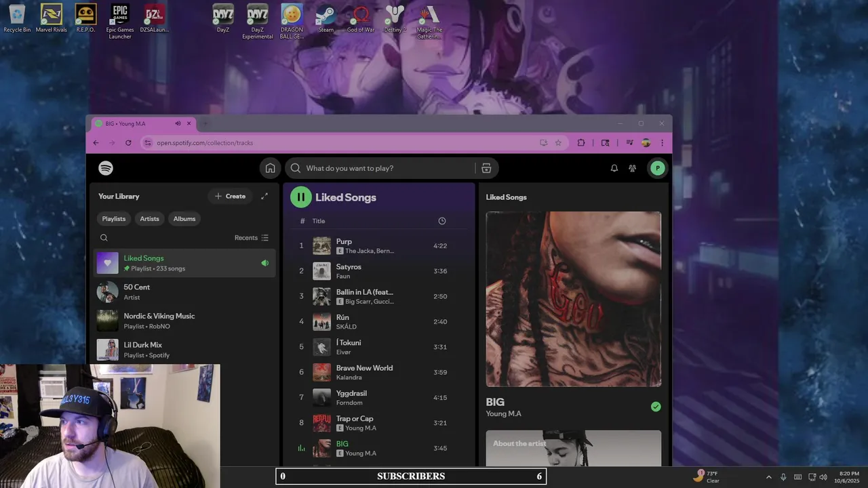The width and height of the screenshot is (868, 488).
Task: Click the Yggdrasil album thumbnail
Action: (x=321, y=398)
